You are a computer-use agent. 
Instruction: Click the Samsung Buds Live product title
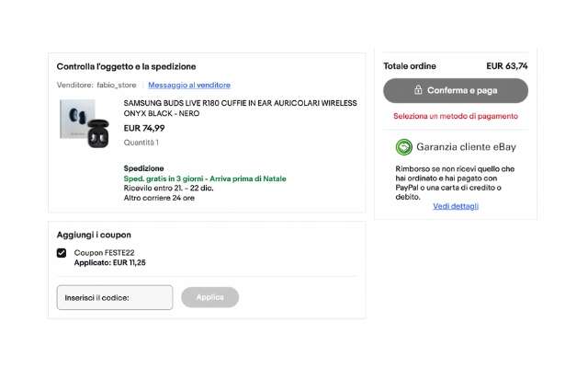240,109
